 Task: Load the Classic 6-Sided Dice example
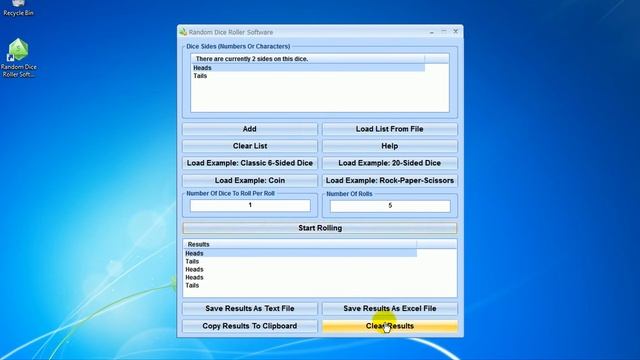250,163
